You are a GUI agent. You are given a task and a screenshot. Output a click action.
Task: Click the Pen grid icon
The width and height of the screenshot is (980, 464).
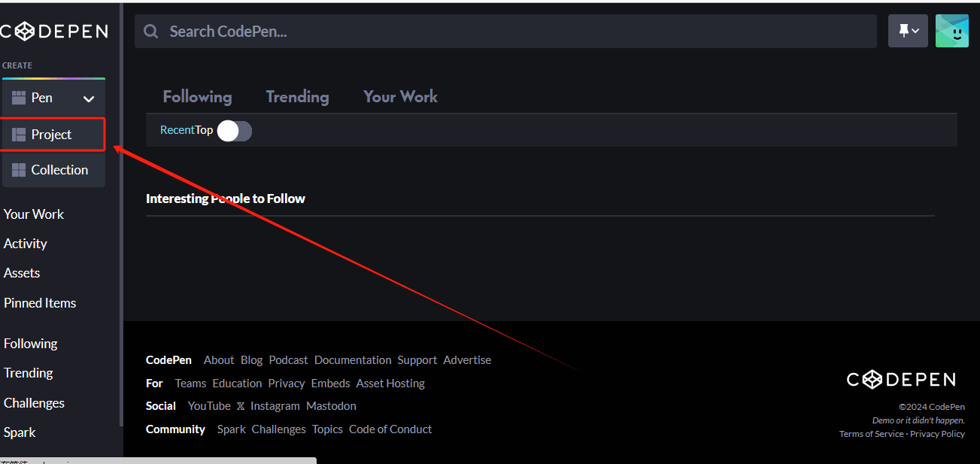[19, 98]
